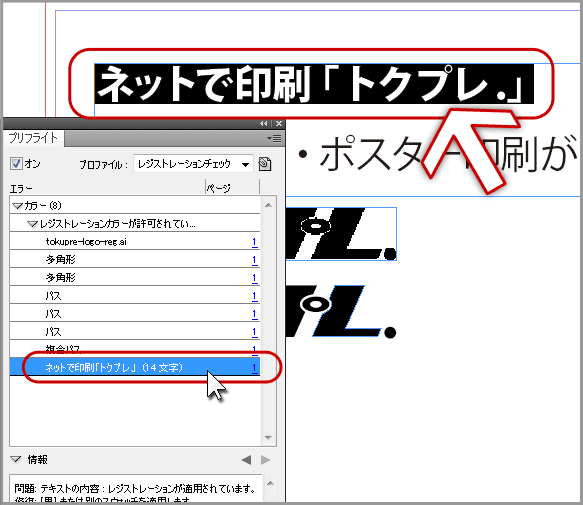The height and width of the screenshot is (505, 583).
Task: Collapse the レジストレーションカラー error subgroup
Action: [32, 224]
